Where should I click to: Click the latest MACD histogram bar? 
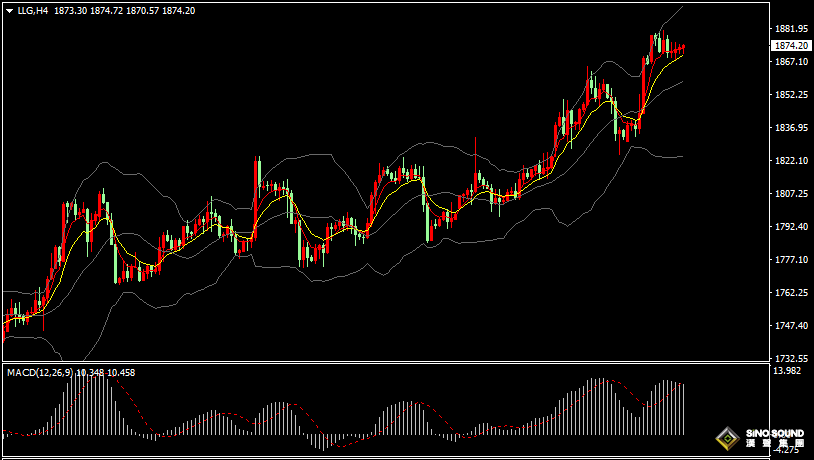click(x=684, y=409)
